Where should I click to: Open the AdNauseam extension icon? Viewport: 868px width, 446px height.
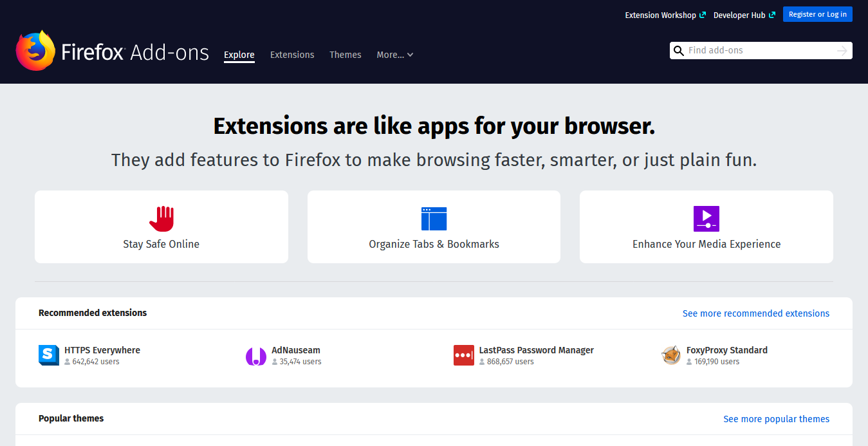(x=256, y=355)
